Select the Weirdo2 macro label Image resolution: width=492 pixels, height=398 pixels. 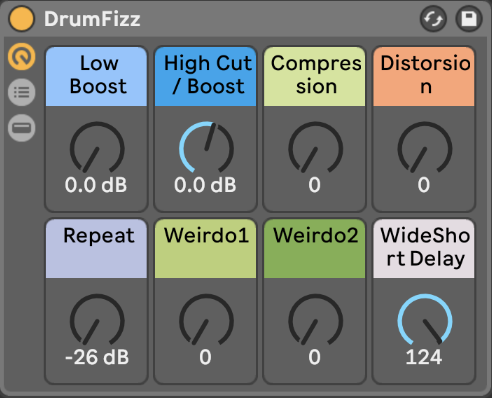tap(315, 249)
